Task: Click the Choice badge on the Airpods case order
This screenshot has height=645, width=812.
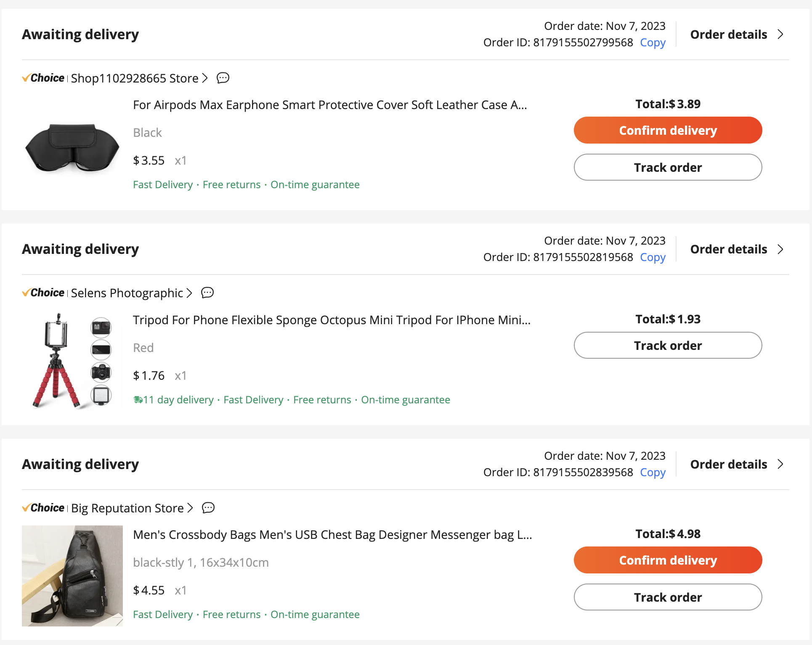Action: click(x=43, y=78)
